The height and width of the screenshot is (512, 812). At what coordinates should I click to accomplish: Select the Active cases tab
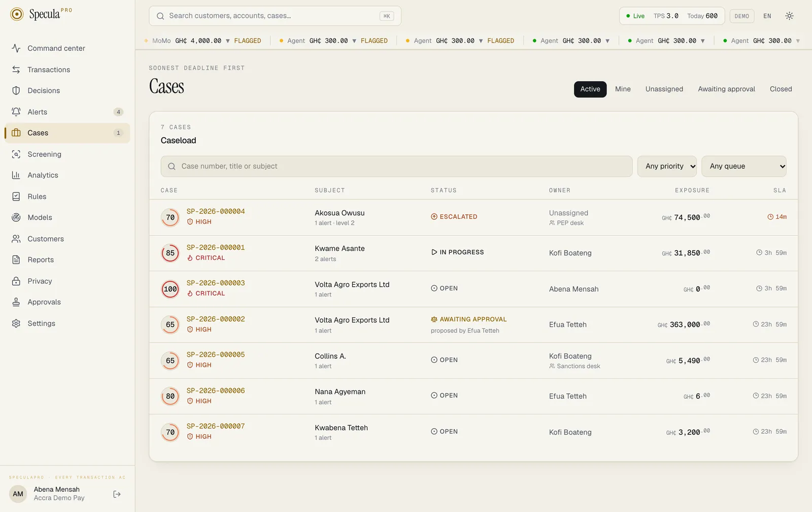590,89
